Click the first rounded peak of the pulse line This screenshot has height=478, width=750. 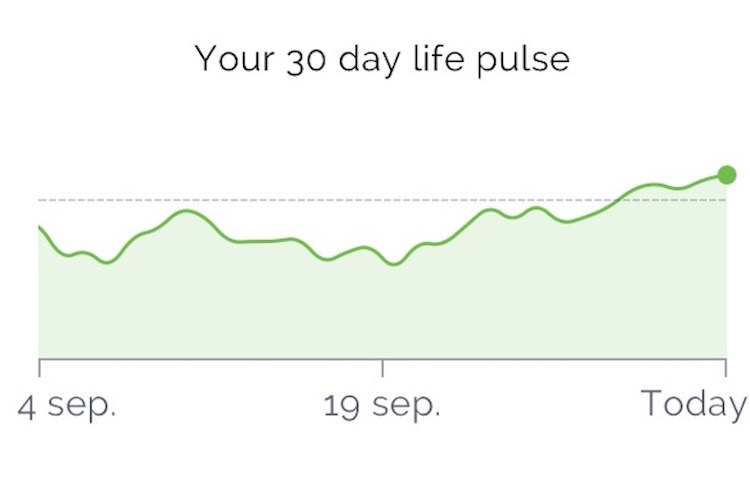tap(186, 211)
